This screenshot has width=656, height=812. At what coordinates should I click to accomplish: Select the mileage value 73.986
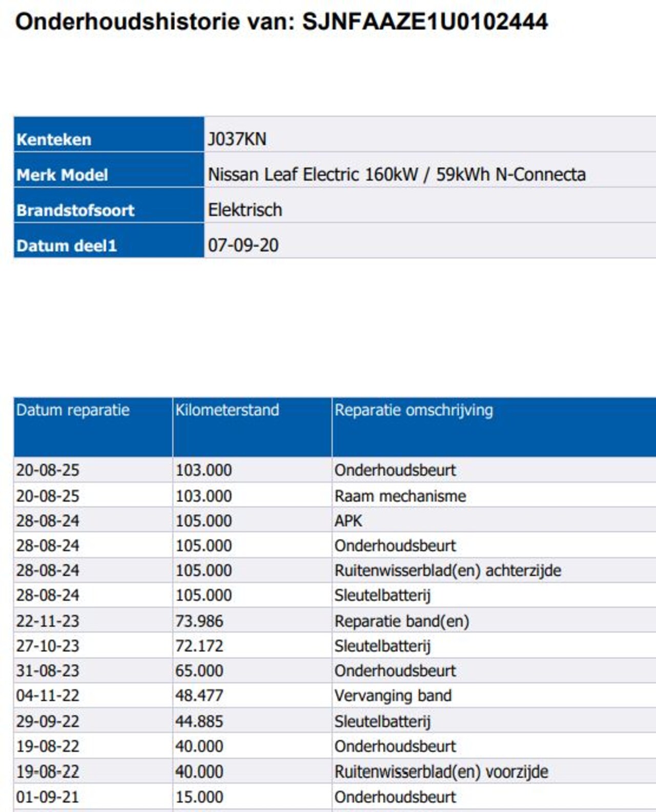tap(199, 621)
